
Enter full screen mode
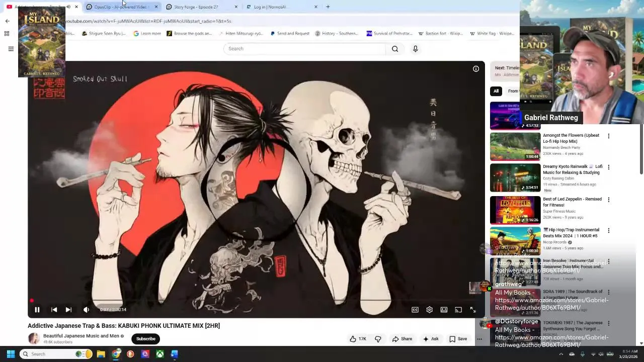[473, 310]
